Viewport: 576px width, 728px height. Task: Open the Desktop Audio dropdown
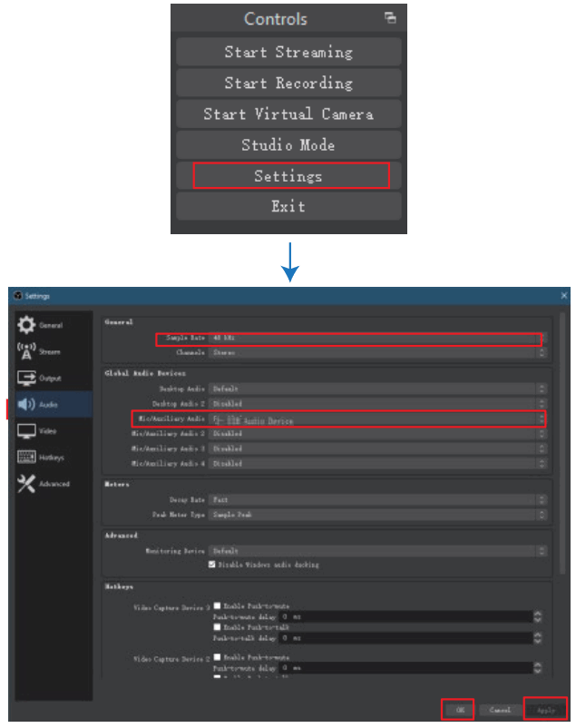pyautogui.click(x=378, y=389)
